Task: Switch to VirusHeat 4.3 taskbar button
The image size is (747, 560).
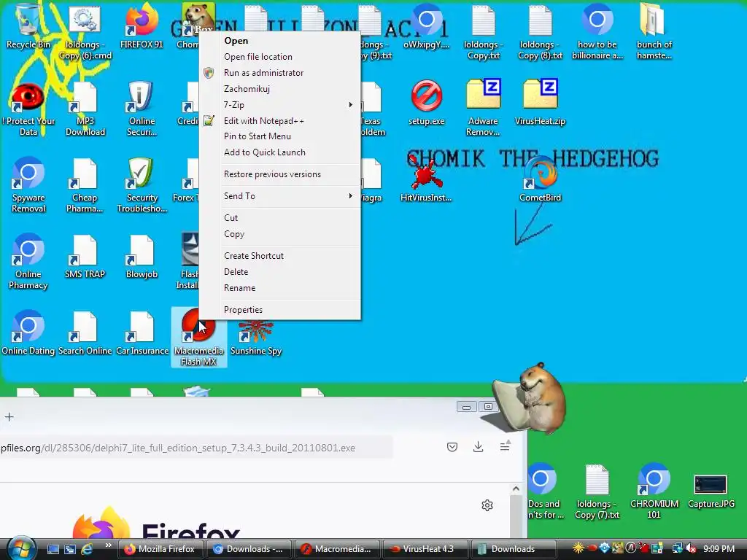Action: pyautogui.click(x=425, y=549)
